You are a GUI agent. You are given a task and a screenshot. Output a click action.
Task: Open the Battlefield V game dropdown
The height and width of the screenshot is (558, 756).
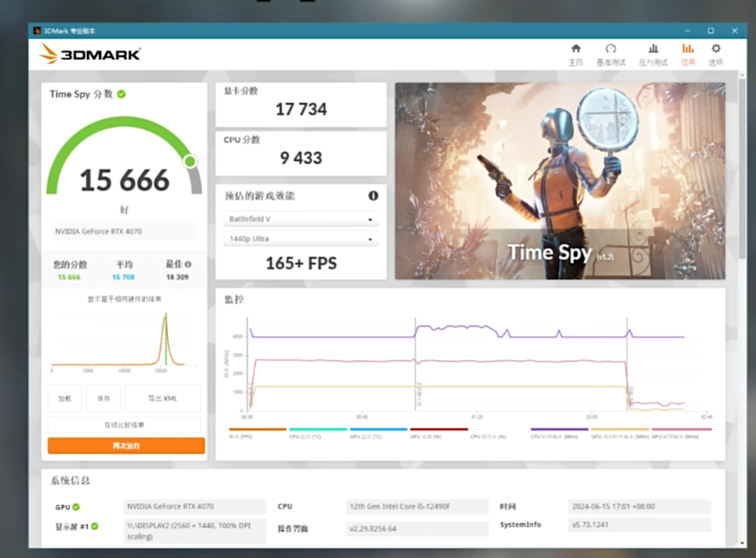coord(300,219)
